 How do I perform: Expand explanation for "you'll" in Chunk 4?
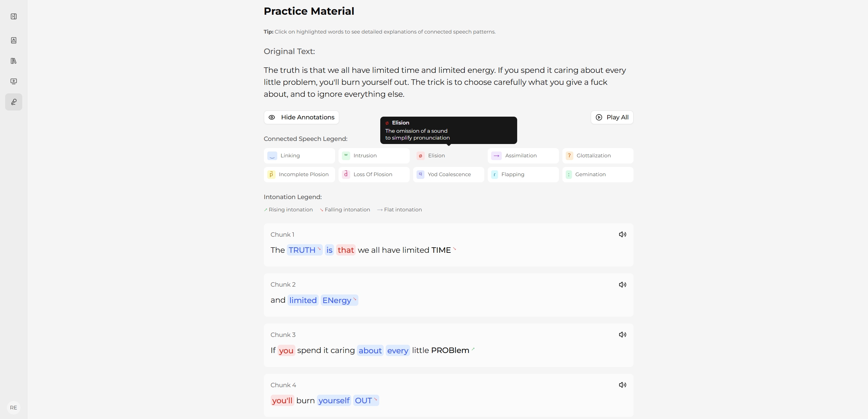[282, 401]
